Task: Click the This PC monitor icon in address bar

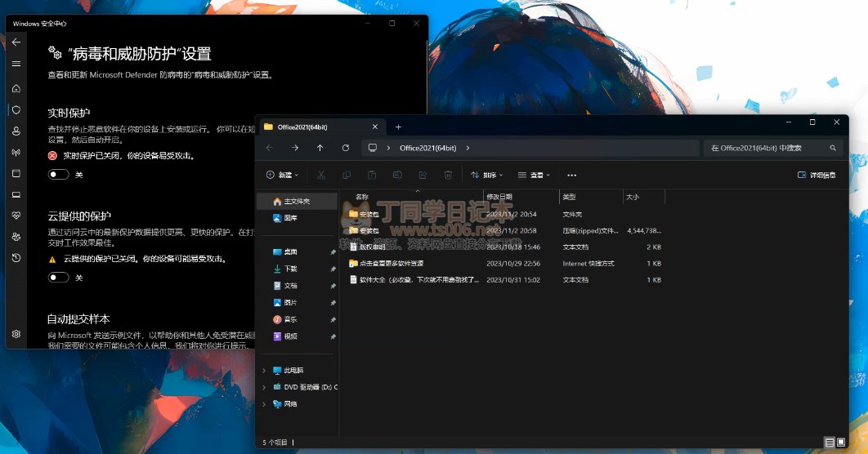Action: (x=373, y=148)
